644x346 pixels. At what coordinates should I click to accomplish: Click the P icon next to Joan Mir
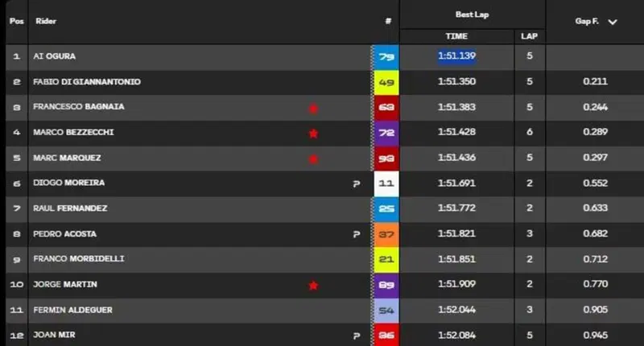tap(357, 336)
